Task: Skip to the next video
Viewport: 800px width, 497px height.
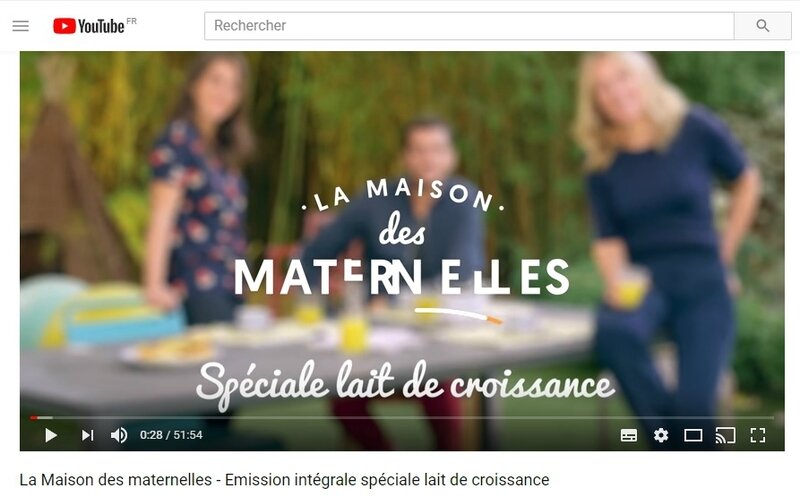Action: (87, 435)
